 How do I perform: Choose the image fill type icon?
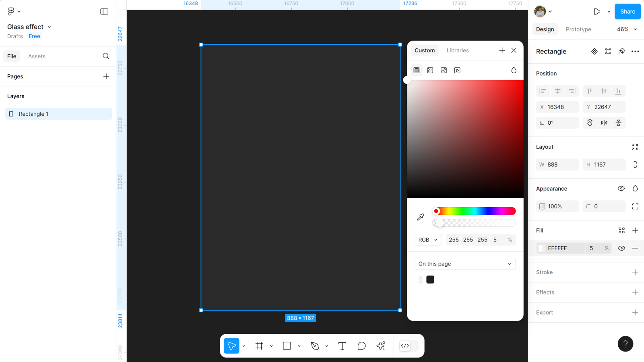[x=444, y=70]
